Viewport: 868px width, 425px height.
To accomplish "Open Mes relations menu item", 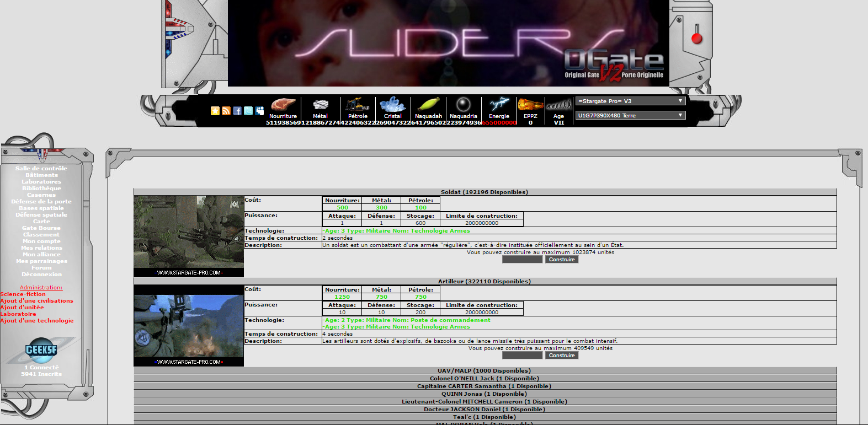I will tap(41, 248).
